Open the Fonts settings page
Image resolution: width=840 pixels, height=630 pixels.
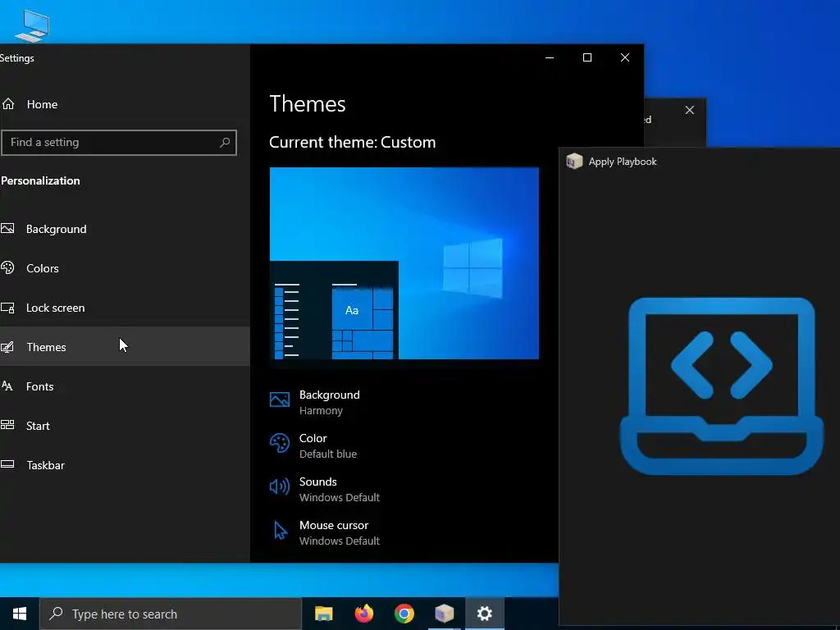click(125, 386)
